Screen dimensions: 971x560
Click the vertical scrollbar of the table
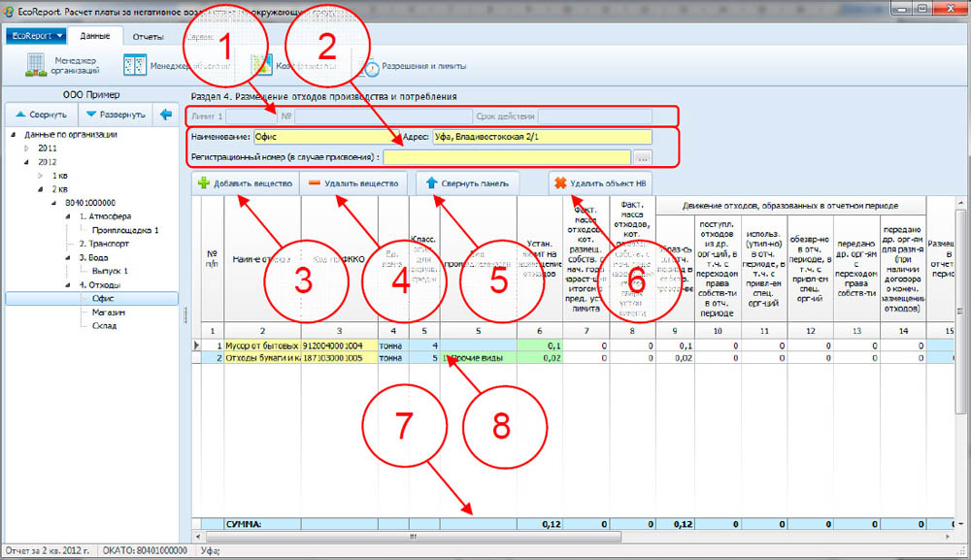[x=961, y=313]
